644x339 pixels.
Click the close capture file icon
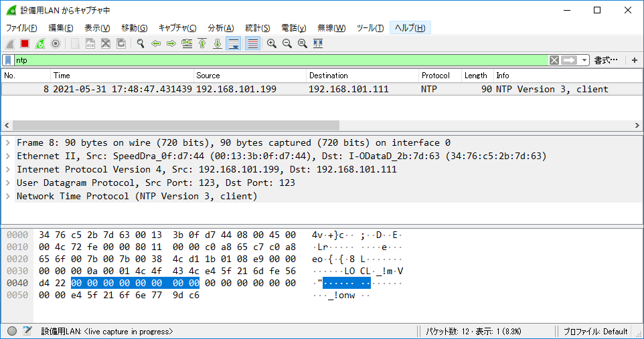point(106,43)
